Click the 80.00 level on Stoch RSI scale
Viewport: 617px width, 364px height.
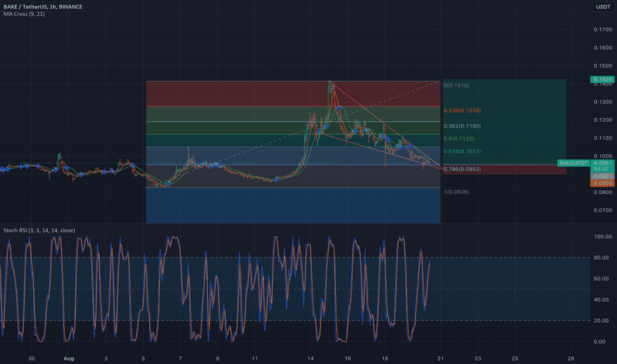(x=600, y=257)
